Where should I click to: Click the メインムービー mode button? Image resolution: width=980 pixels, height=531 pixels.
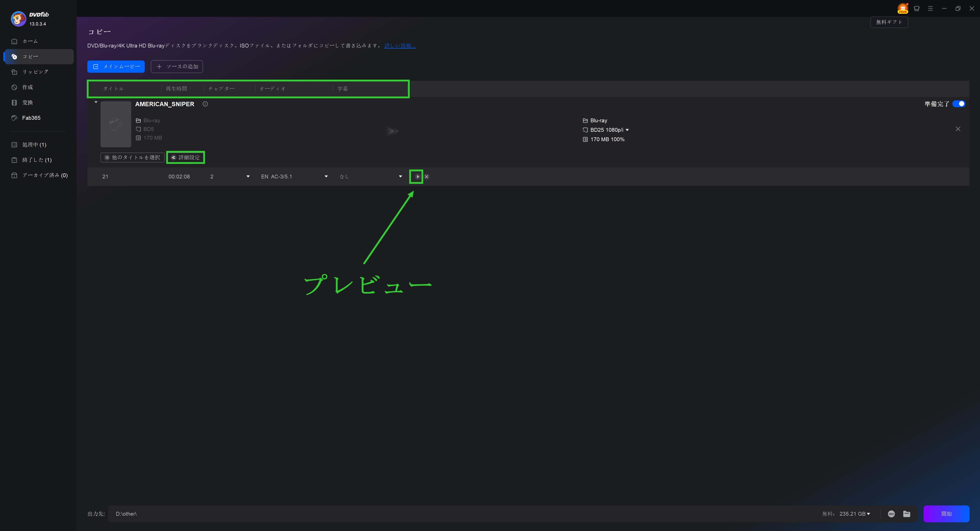tap(116, 67)
